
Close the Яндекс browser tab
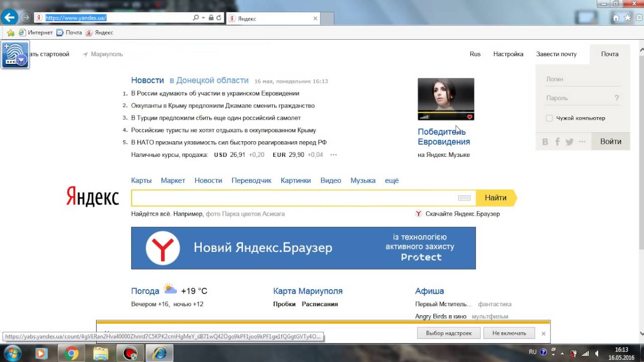pyautogui.click(x=315, y=19)
